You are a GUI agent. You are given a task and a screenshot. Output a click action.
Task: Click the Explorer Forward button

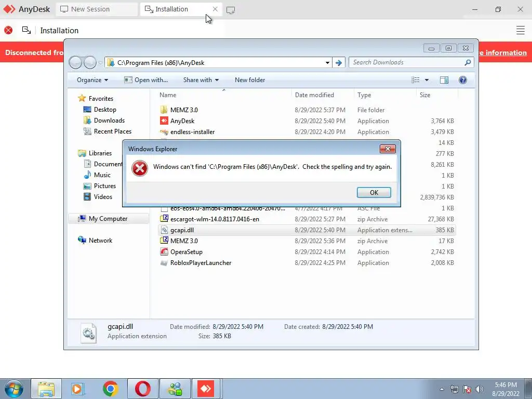point(90,62)
